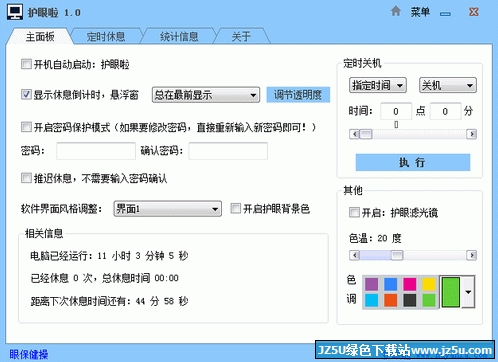Click the 电脑已经运行 uptime text
Image resolution: width=498 pixels, height=362 pixels.
tap(109, 256)
